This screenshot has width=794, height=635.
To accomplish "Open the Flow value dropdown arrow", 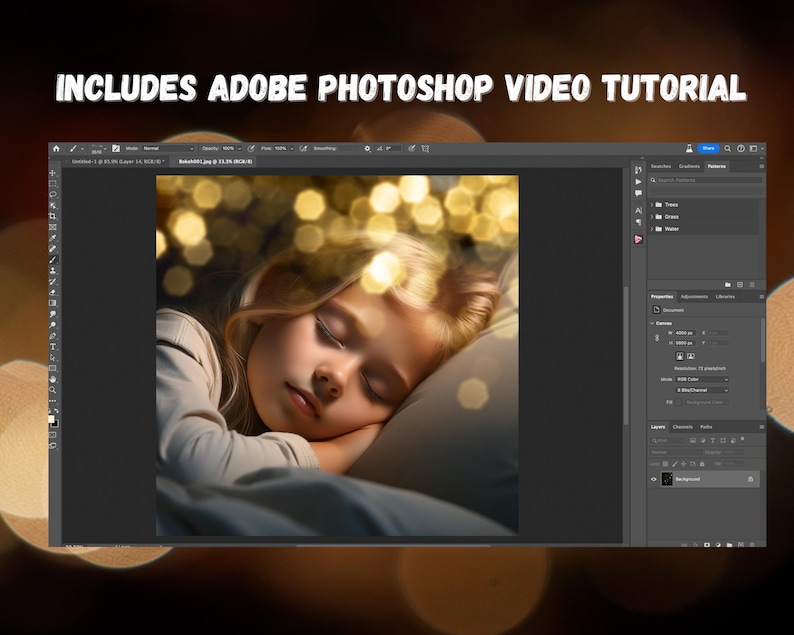I will (x=292, y=148).
